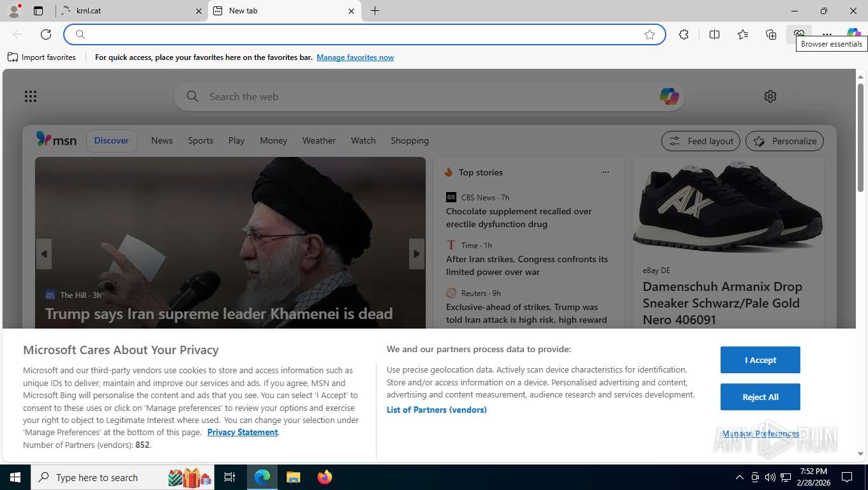The width and height of the screenshot is (868, 490).
Task: Show next carousel story
Action: tap(417, 254)
